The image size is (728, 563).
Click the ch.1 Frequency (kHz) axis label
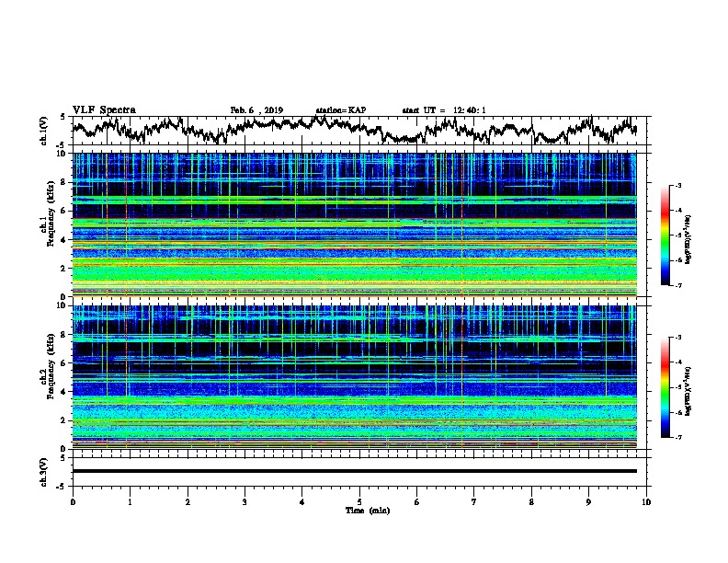[x=49, y=213]
